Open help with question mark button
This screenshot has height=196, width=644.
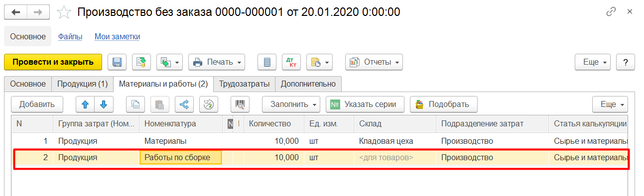(x=626, y=62)
